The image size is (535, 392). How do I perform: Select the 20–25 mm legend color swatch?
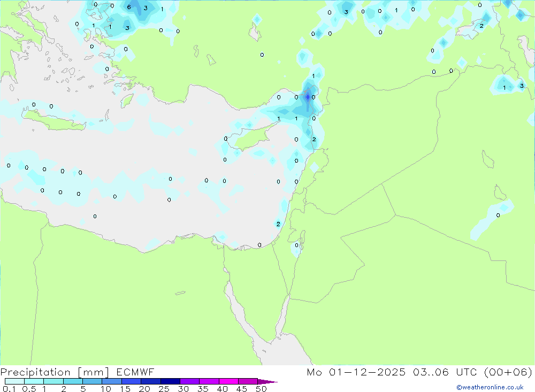click(150, 381)
